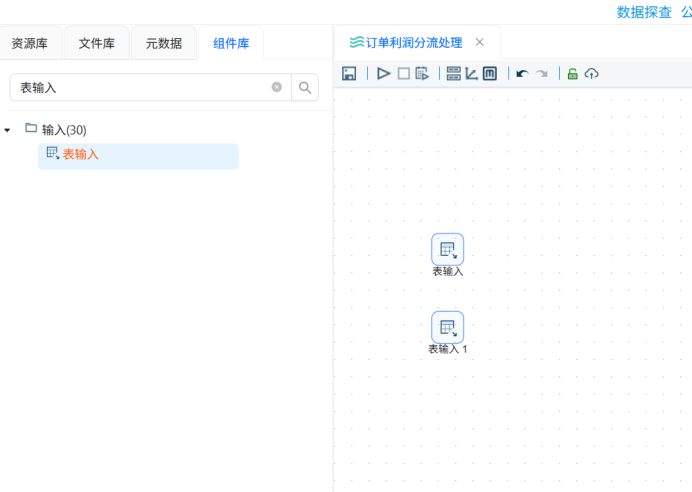Switch to the 资源库 tab
692x492 pixels.
click(30, 43)
